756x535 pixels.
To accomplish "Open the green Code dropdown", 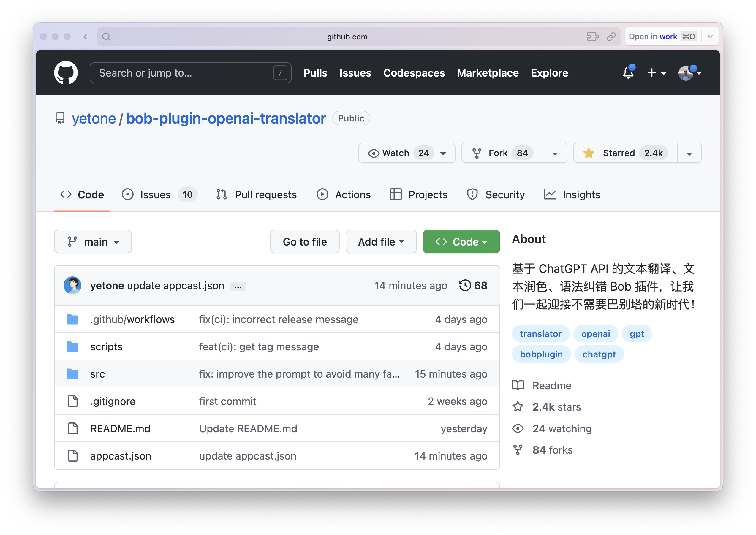I will 461,241.
